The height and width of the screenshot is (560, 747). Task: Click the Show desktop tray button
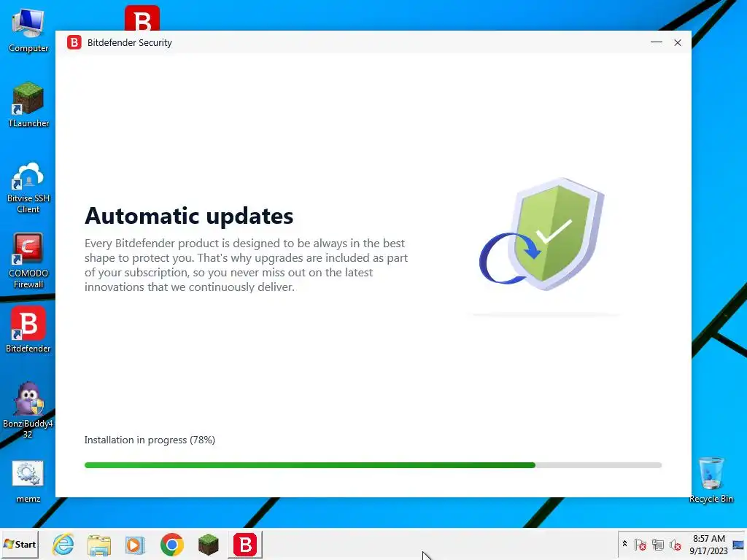(x=738, y=544)
